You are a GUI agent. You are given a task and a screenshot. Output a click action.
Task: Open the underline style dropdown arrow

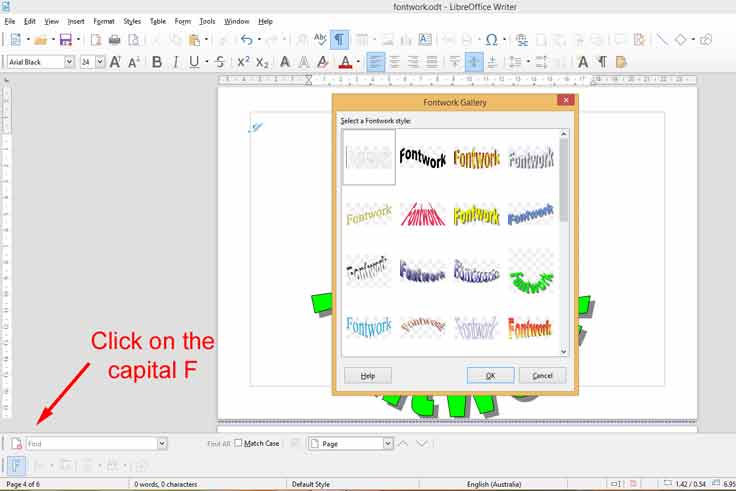[207, 62]
